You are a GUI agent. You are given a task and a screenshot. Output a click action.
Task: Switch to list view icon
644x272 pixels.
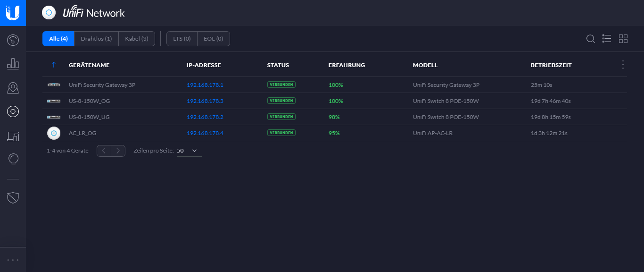pos(607,39)
